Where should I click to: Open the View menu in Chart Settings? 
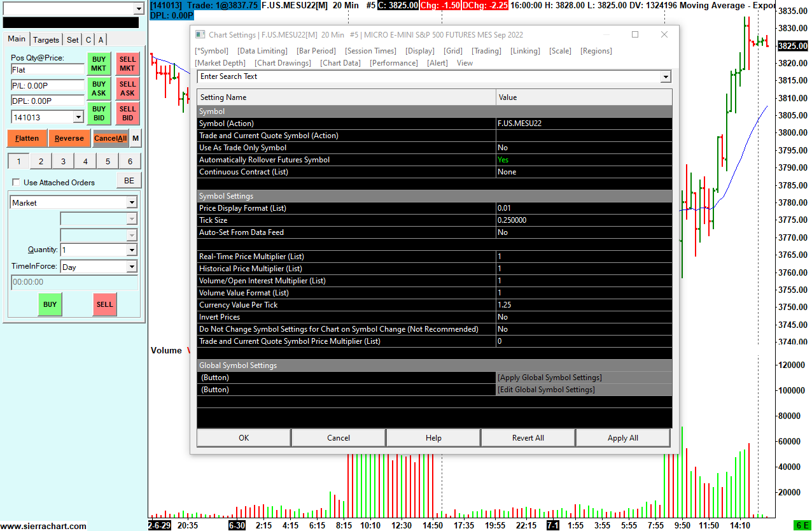click(465, 63)
